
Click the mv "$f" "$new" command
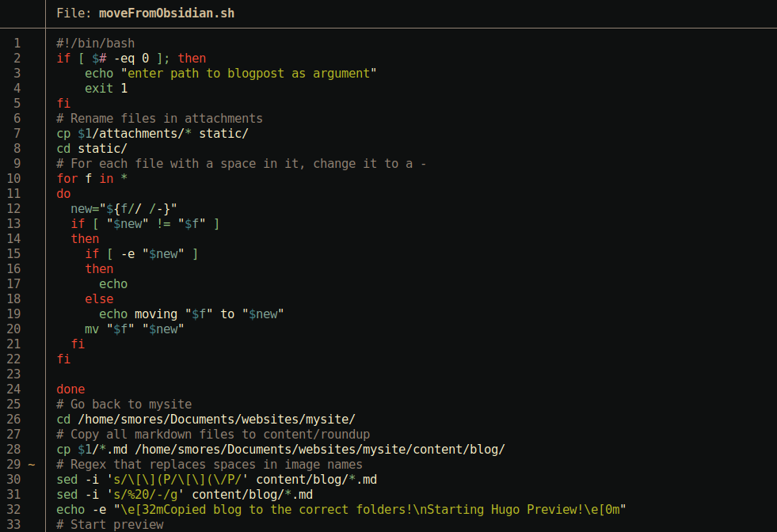pos(135,329)
